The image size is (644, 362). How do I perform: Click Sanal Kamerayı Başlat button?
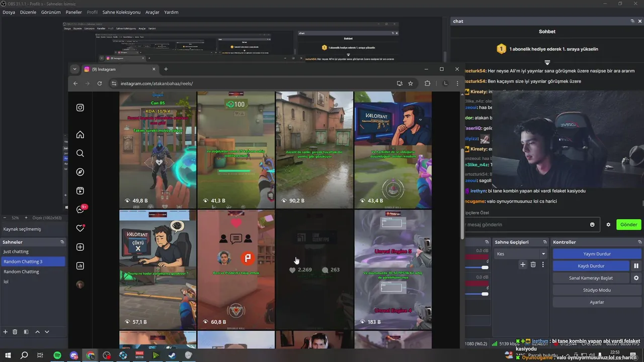pyautogui.click(x=591, y=278)
